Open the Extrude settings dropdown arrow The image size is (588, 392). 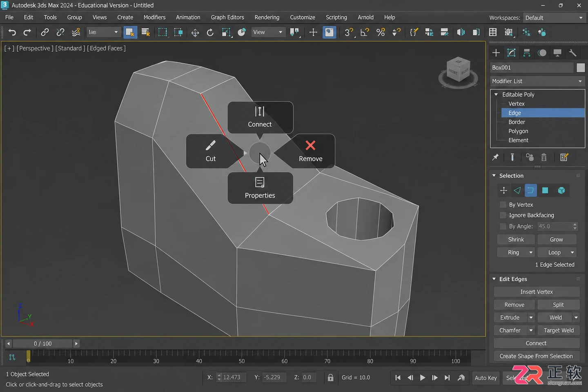click(x=531, y=317)
